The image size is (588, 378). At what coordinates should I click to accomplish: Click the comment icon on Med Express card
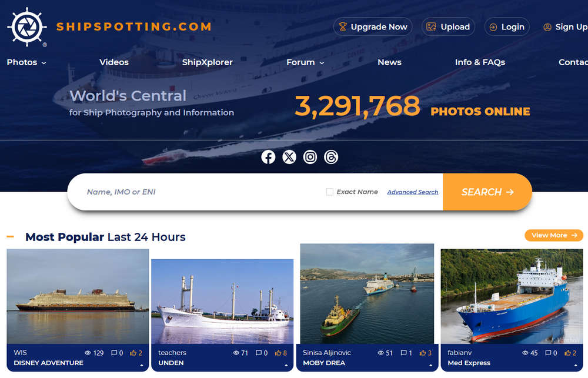pyautogui.click(x=548, y=353)
